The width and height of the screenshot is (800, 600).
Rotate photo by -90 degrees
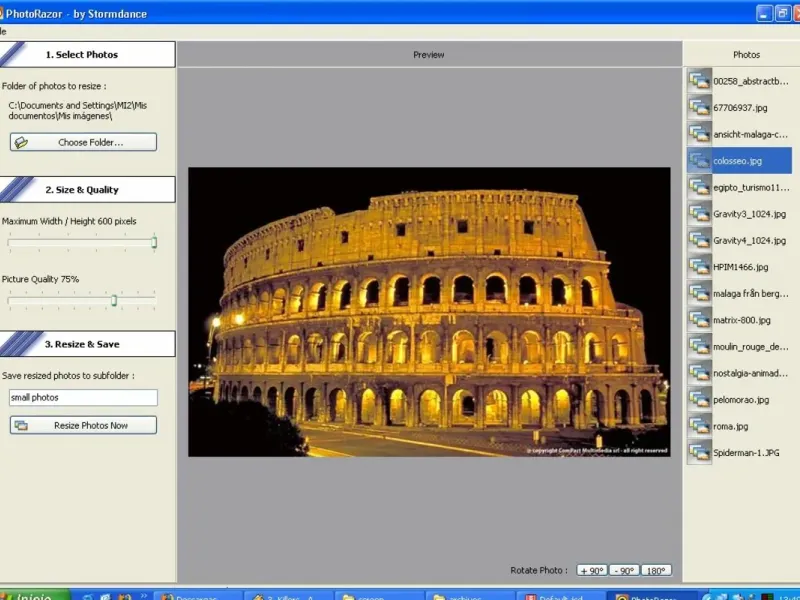point(624,571)
